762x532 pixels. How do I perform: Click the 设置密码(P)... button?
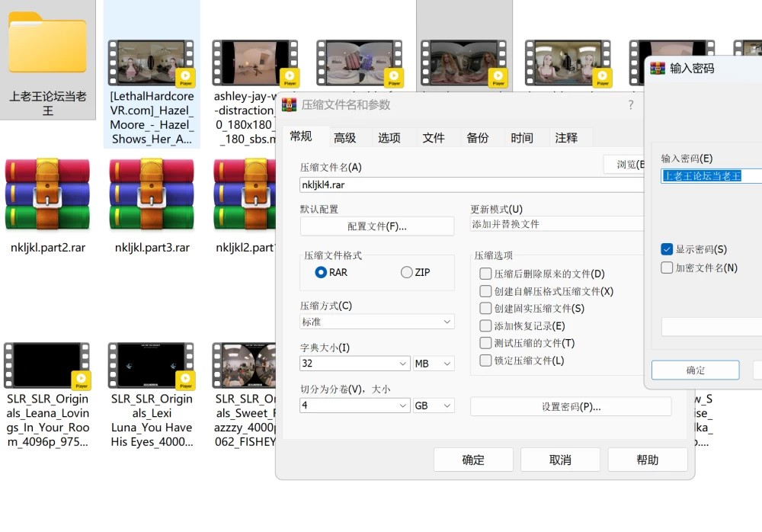[571, 406]
